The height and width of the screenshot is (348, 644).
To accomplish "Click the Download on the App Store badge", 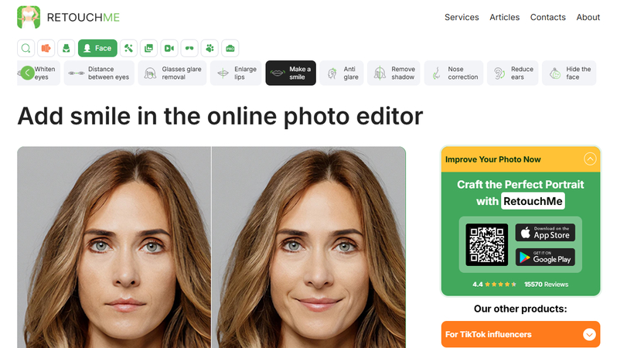I will click(x=545, y=232).
